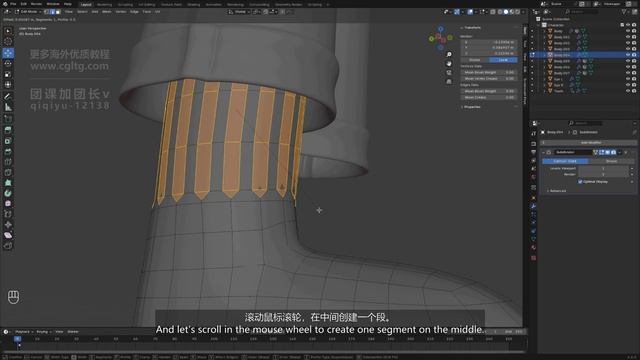Select the Poly Build tool
Screen dimensions: 640x360
coord(8,183)
